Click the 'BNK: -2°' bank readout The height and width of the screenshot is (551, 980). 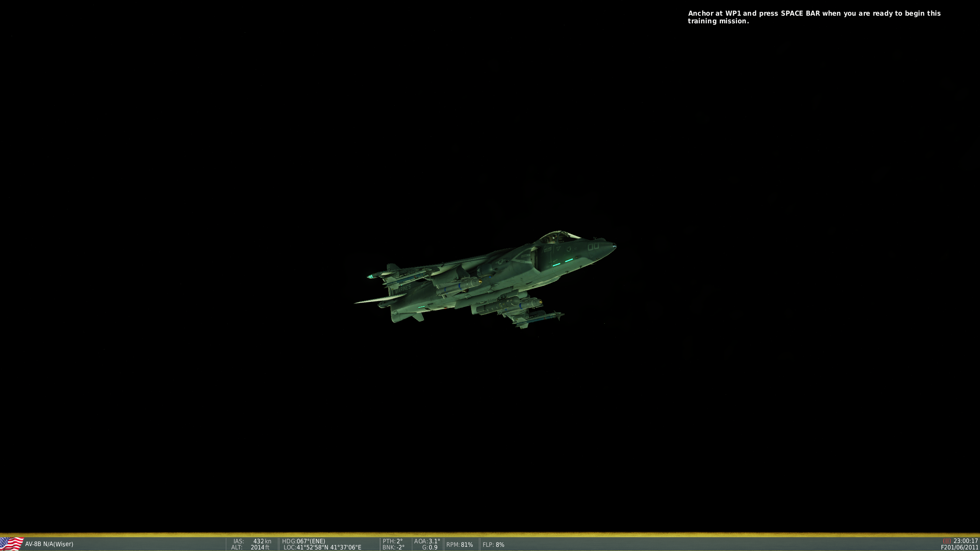[x=393, y=548]
